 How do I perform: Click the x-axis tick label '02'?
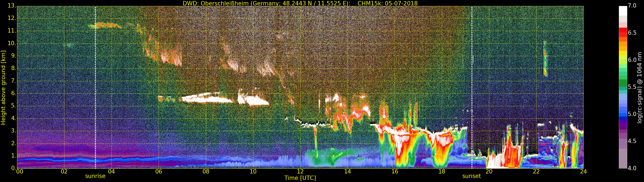64,171
